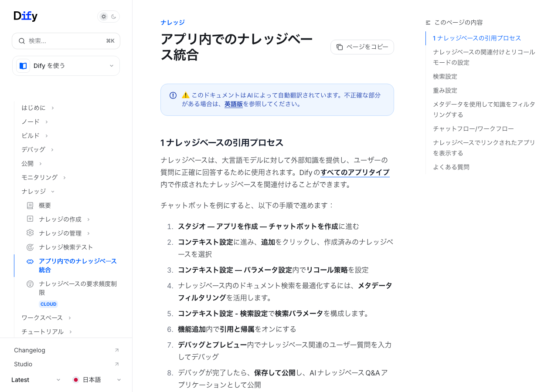Switch to dark mode moon icon
558x392 pixels.
click(x=114, y=17)
